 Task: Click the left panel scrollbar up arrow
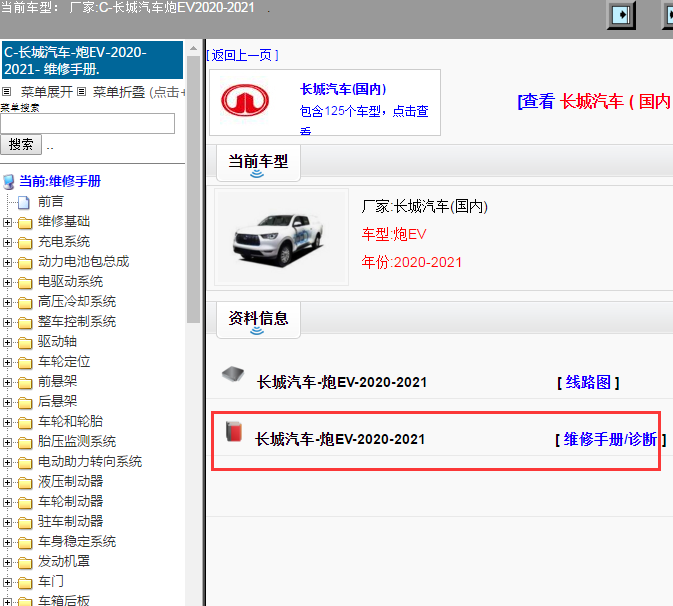point(194,48)
